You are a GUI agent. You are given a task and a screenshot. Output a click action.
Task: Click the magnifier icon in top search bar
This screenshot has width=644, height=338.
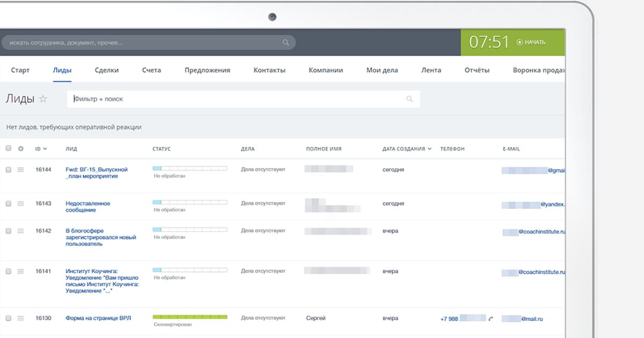[286, 42]
